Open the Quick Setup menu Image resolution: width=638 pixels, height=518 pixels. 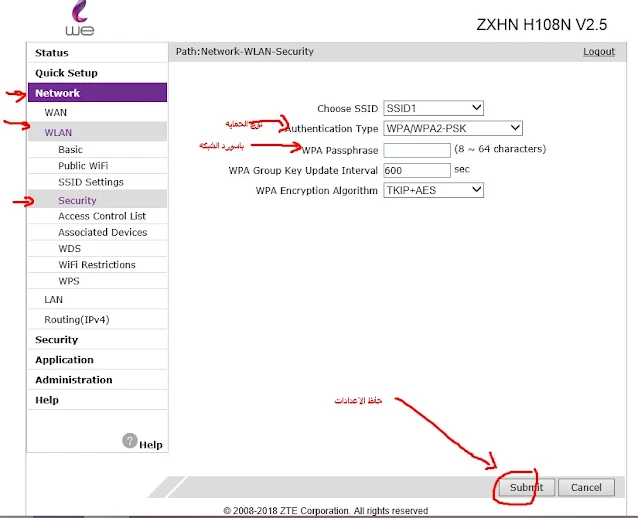coord(98,73)
